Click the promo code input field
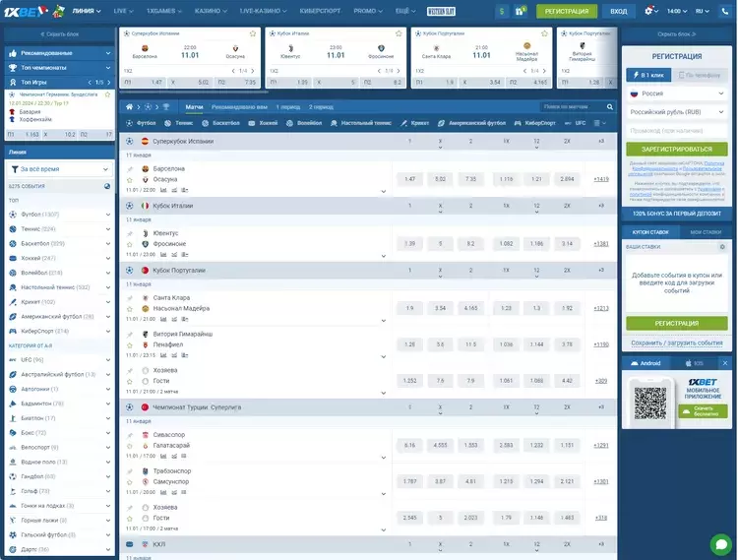Screen dimensions: 738x560 (x=677, y=131)
